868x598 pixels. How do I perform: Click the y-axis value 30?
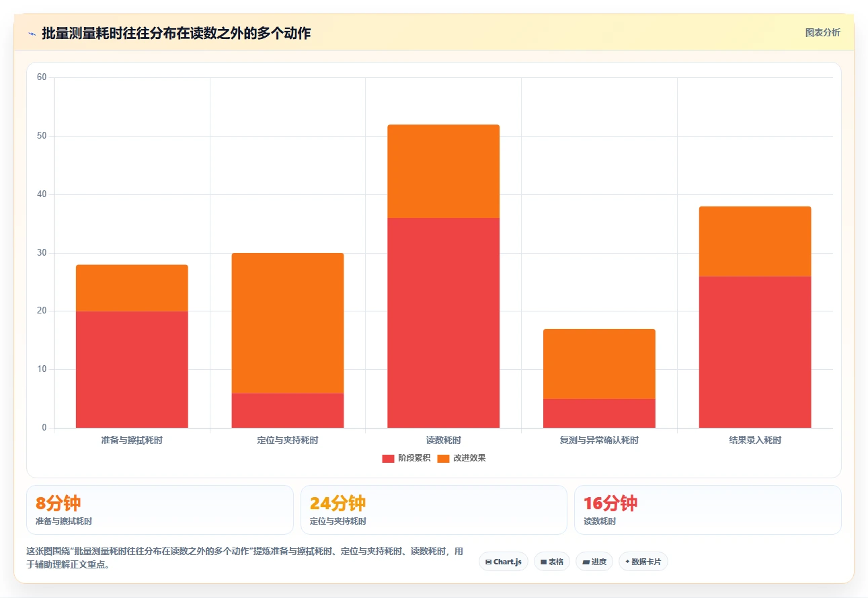pos(42,253)
